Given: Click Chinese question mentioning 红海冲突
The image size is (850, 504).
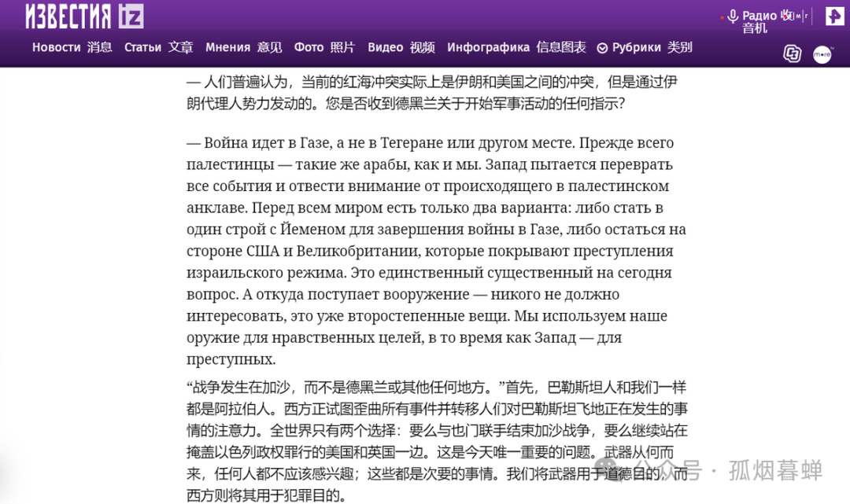Looking at the screenshot, I should point(432,93).
